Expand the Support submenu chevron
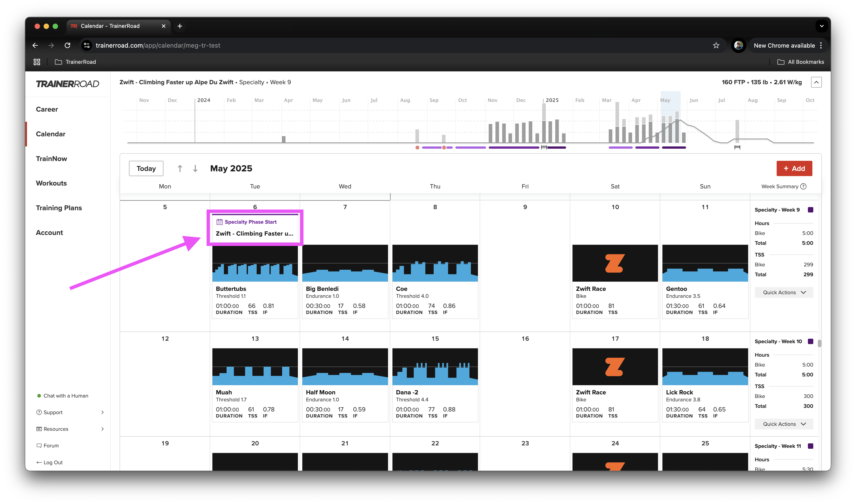Image resolution: width=856 pixels, height=504 pixels. 102,412
